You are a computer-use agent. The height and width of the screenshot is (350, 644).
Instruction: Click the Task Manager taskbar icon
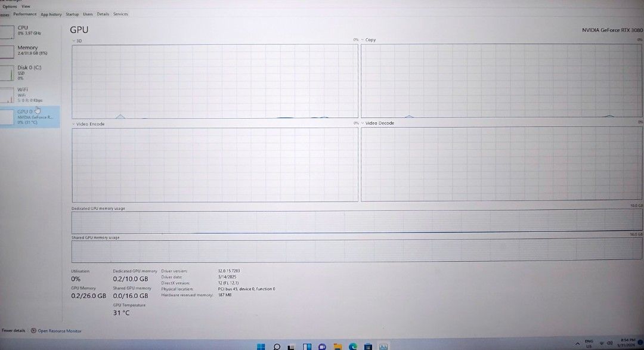click(x=383, y=347)
